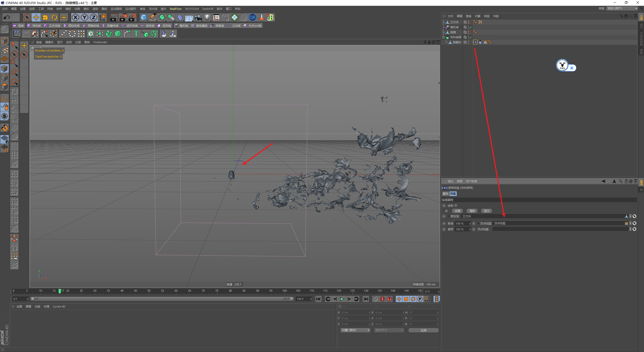The width and height of the screenshot is (644, 352).
Task: Expand the 绑定至 disclosure triangle
Action: pyautogui.click(x=449, y=216)
